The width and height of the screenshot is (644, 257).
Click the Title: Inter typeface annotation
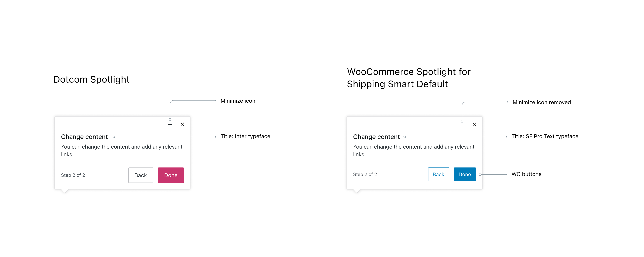tap(246, 136)
